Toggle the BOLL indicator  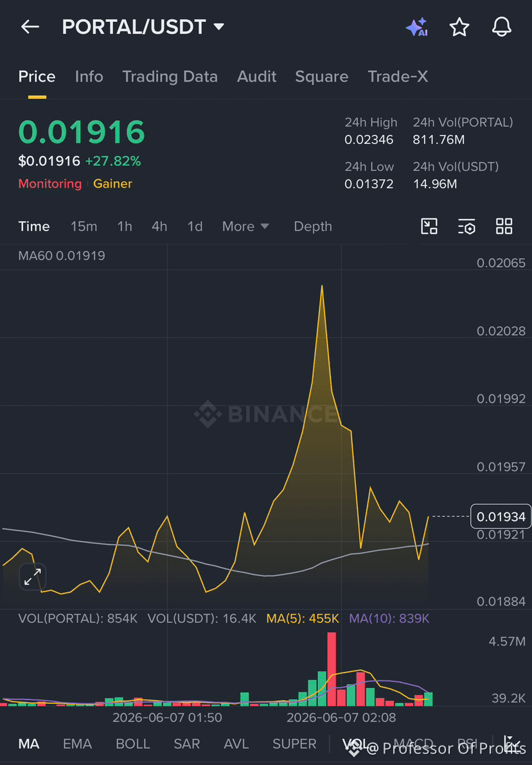point(133,744)
